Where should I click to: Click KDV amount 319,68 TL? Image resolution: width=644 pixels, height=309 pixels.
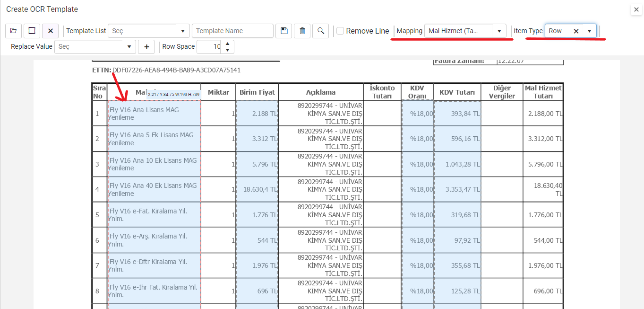(465, 215)
